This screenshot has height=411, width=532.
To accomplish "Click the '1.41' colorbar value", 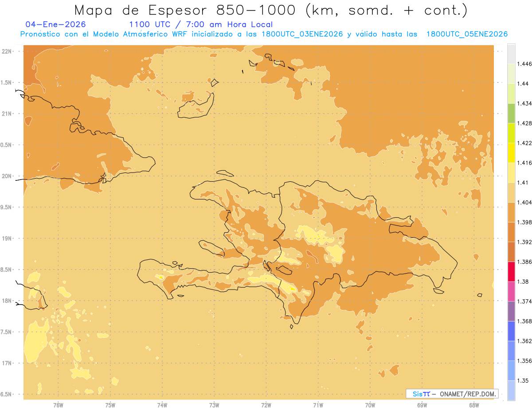I will point(524,182).
